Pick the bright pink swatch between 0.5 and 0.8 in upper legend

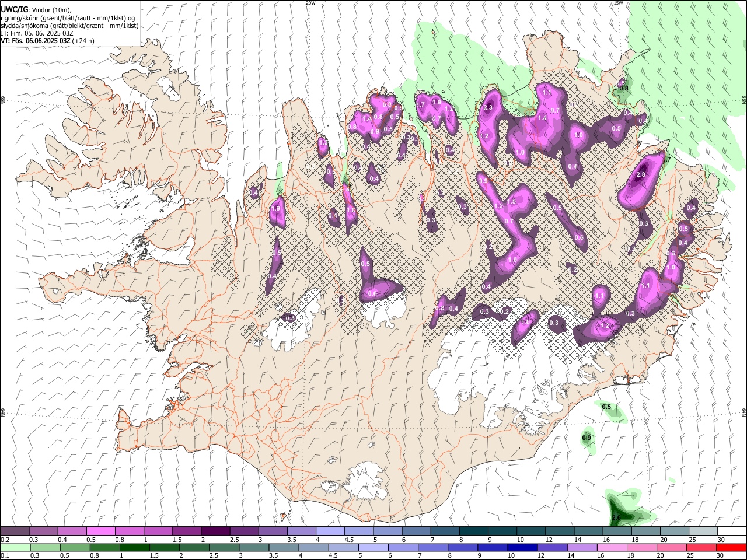pyautogui.click(x=101, y=531)
